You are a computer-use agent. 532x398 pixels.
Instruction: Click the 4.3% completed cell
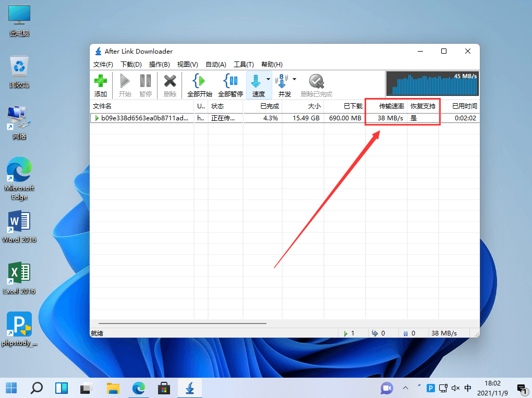pyautogui.click(x=270, y=118)
